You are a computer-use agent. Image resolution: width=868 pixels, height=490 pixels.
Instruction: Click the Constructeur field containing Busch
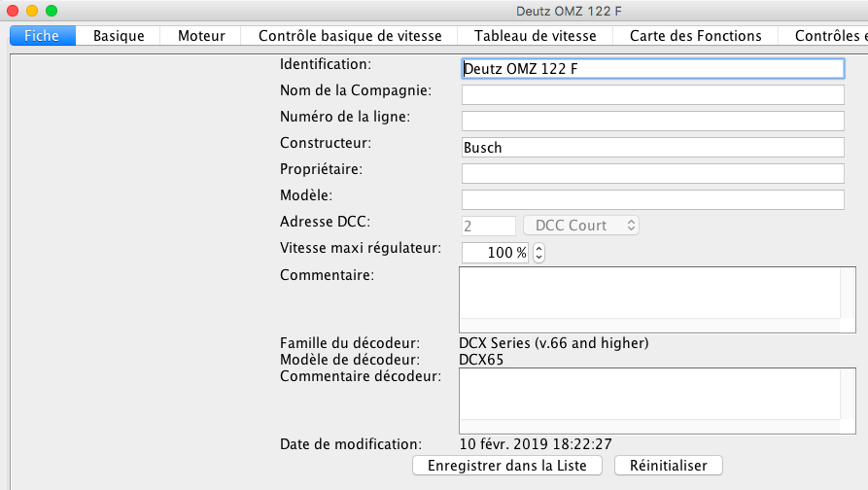pyautogui.click(x=652, y=147)
